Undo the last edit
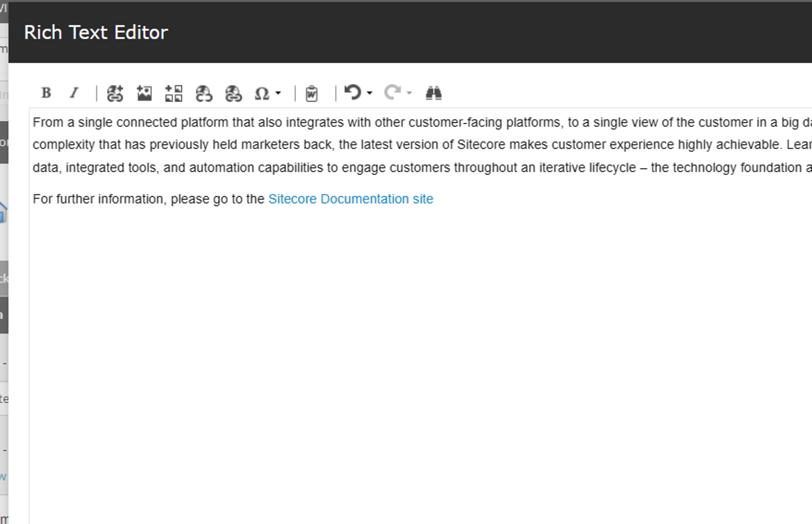The image size is (812, 524). 353,92
